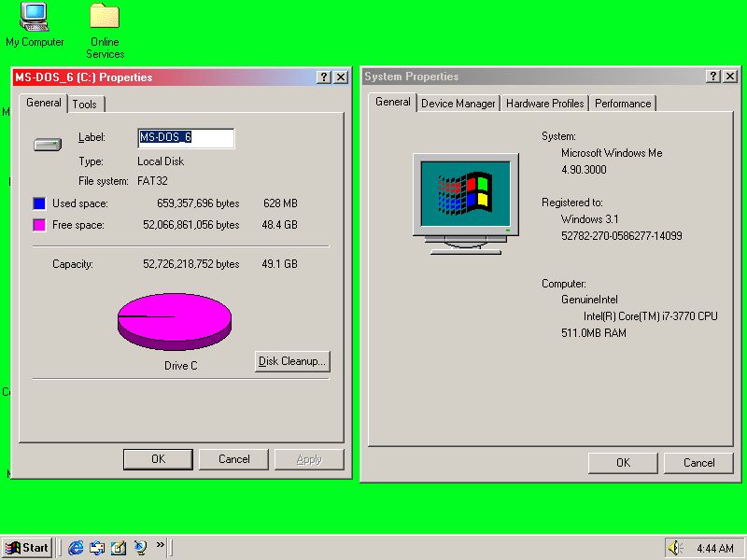Screen dimensions: 747x560
Task: Click the System Properties title bar
Action: (532, 77)
